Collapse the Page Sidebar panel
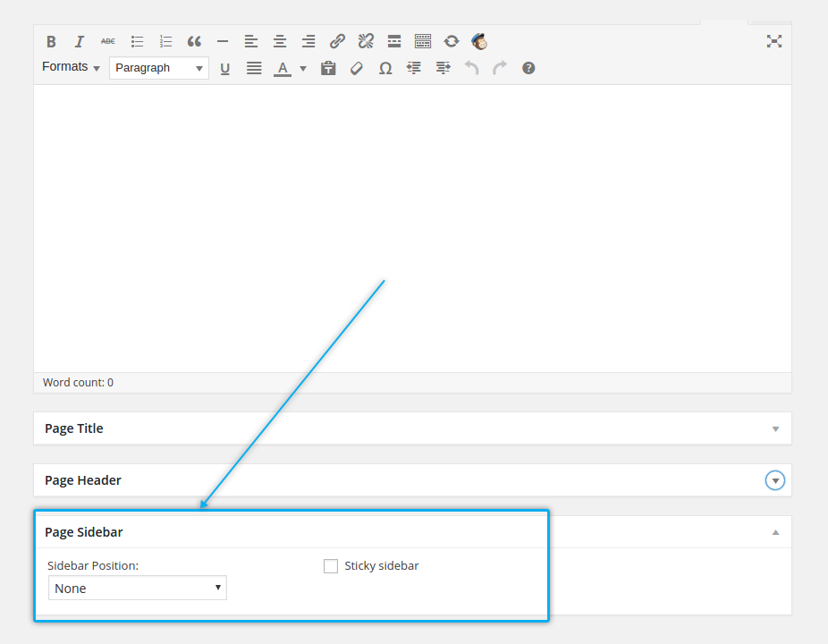This screenshot has height=644, width=828. (775, 532)
